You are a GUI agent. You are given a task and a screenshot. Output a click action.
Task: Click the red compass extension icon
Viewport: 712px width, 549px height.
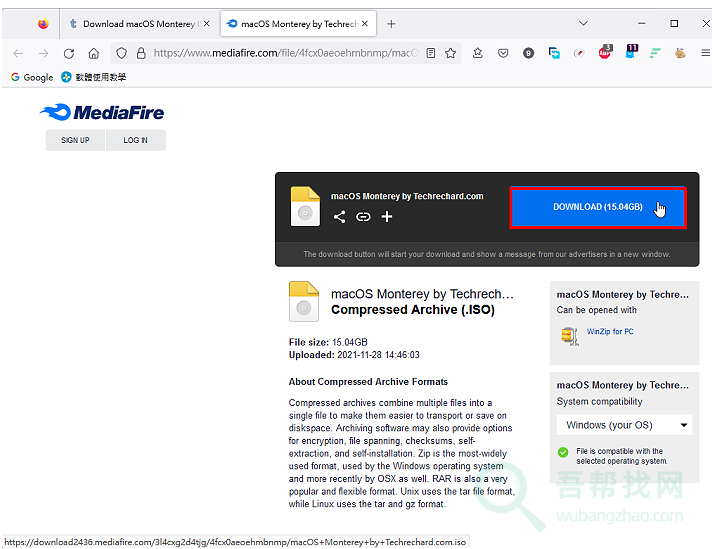(x=579, y=53)
